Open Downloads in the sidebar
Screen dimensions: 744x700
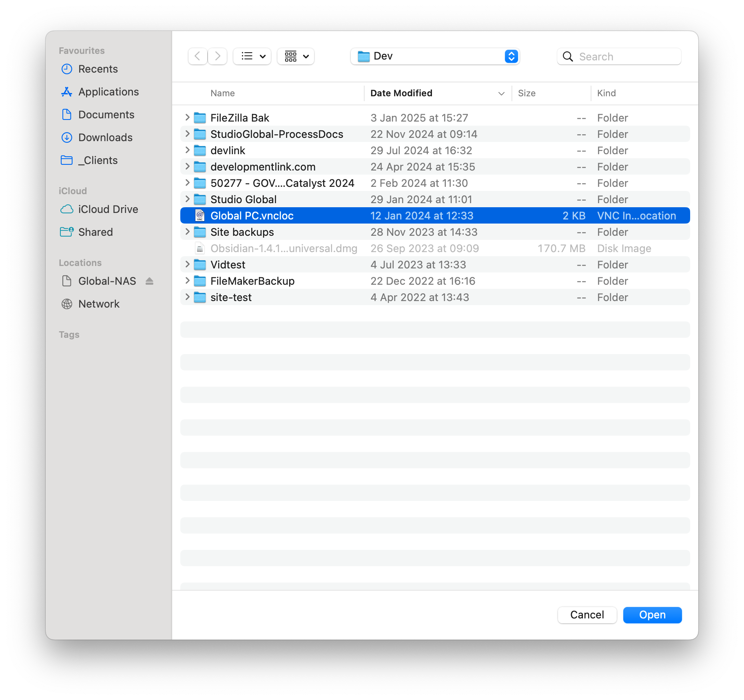click(x=97, y=137)
